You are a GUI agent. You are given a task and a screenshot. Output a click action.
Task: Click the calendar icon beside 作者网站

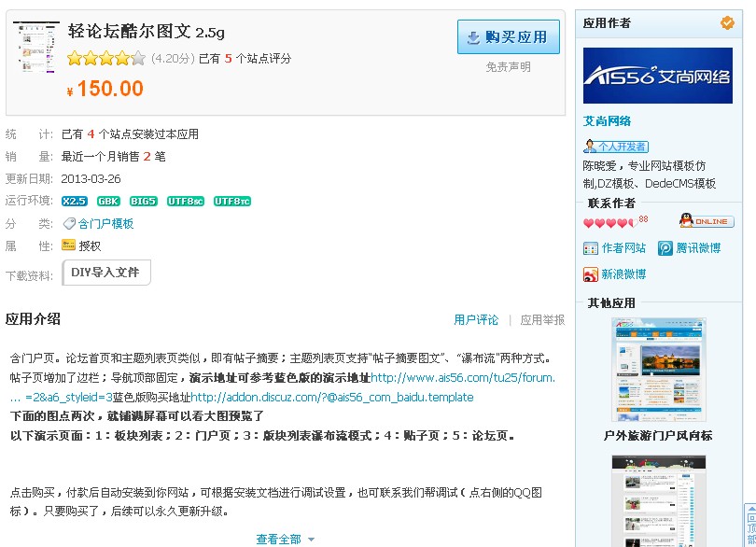(590, 248)
